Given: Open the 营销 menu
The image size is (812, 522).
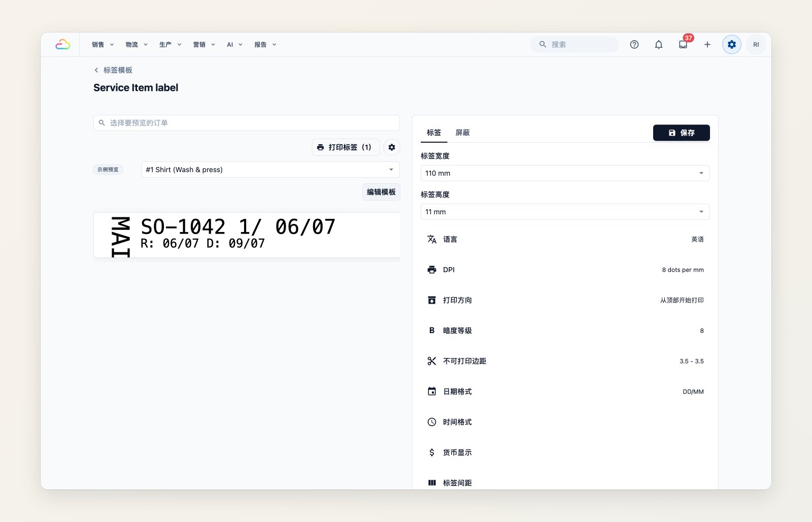Looking at the screenshot, I should 204,45.
